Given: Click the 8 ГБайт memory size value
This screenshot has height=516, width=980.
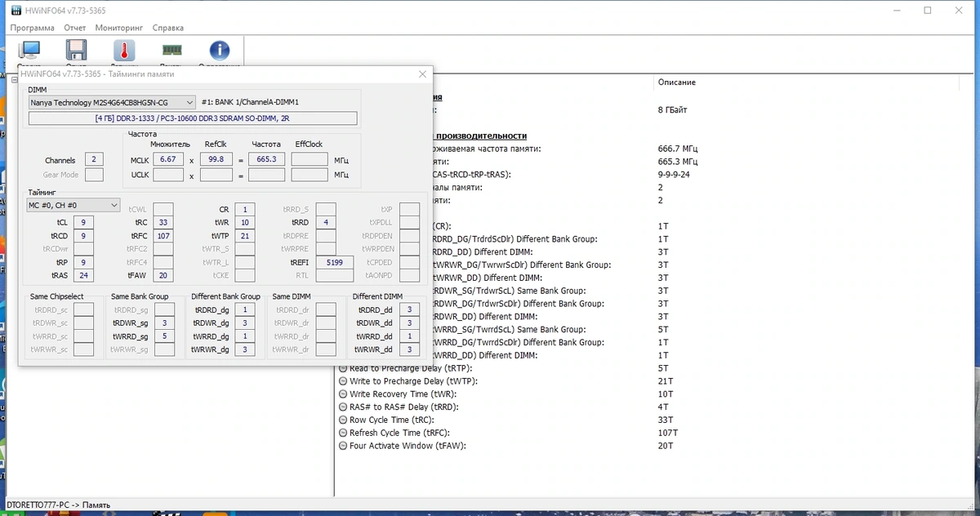Looking at the screenshot, I should 674,109.
